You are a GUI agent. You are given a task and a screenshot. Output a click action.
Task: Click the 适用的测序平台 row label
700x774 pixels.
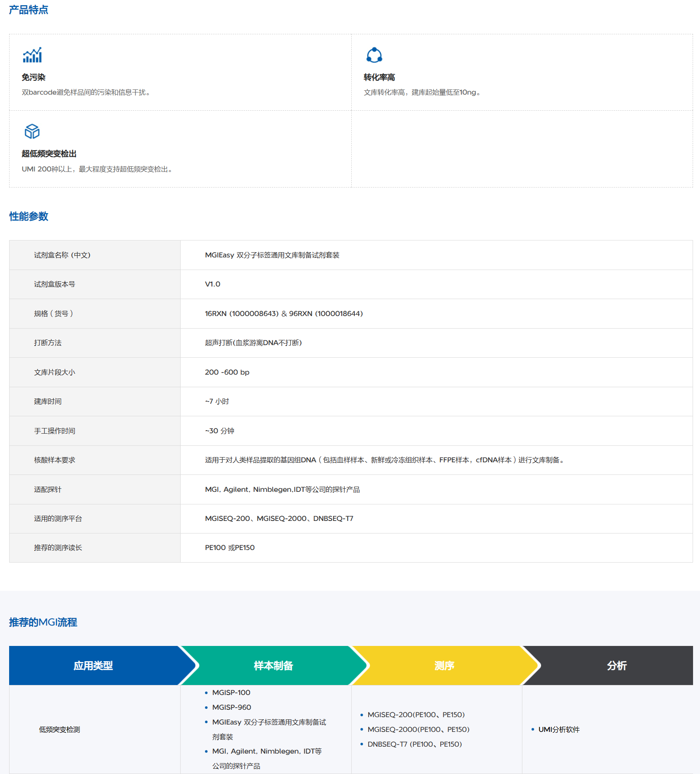(x=58, y=518)
